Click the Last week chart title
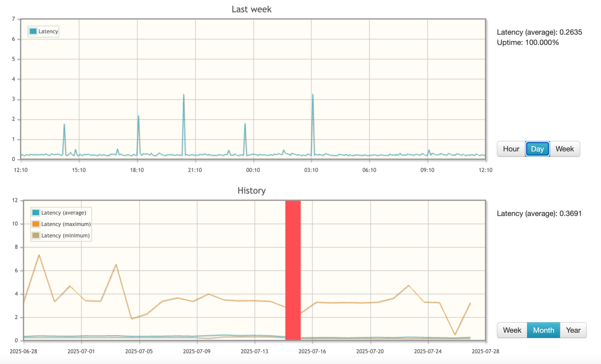 tap(251, 9)
